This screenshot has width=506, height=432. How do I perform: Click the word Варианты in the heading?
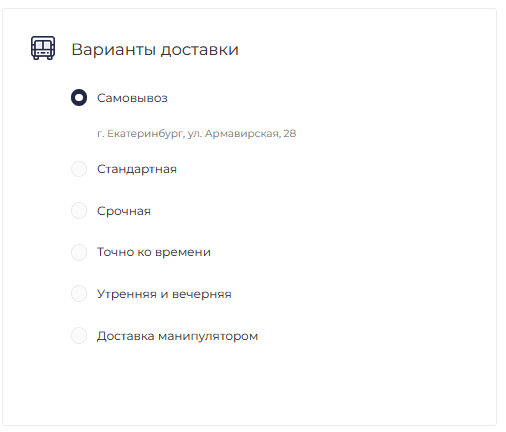(x=114, y=50)
